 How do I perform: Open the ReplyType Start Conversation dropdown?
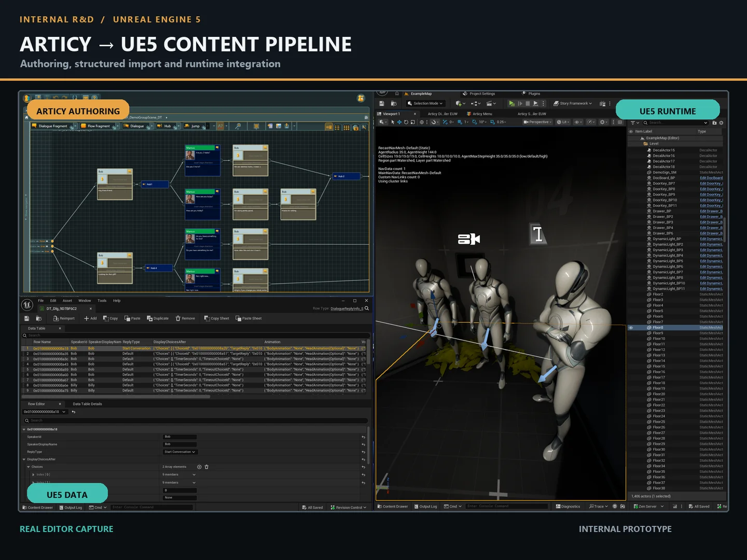(180, 452)
